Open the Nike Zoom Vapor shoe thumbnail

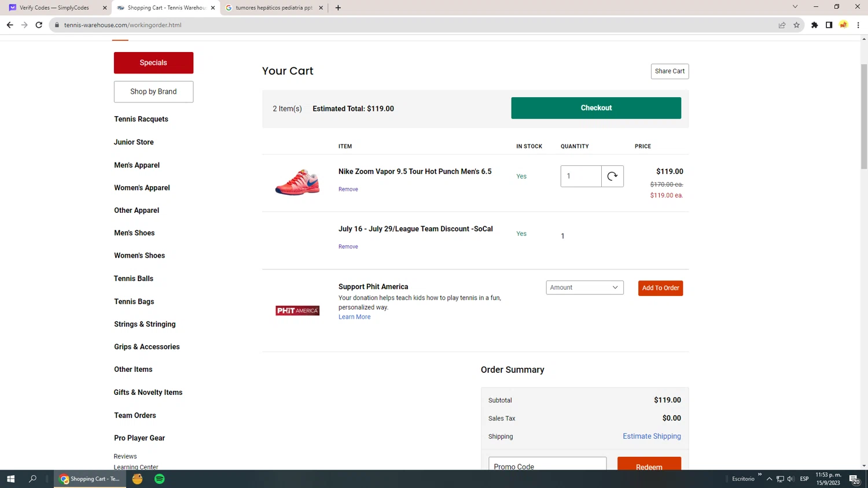tap(297, 182)
